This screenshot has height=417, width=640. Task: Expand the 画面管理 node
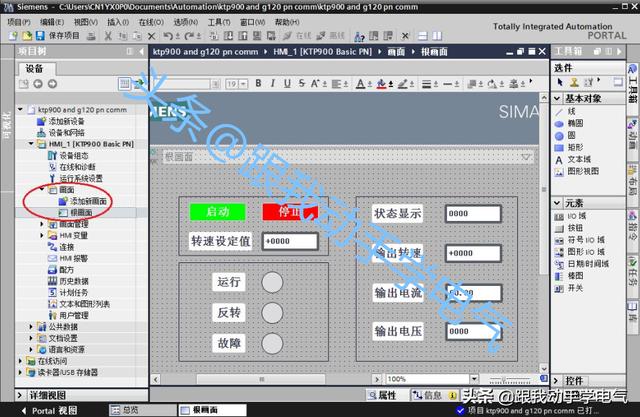(42, 224)
